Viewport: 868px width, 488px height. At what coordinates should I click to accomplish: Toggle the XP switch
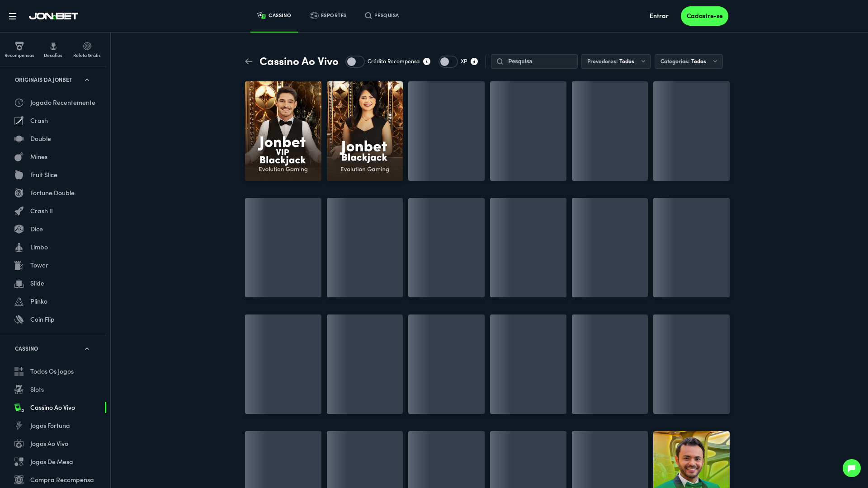tap(448, 61)
